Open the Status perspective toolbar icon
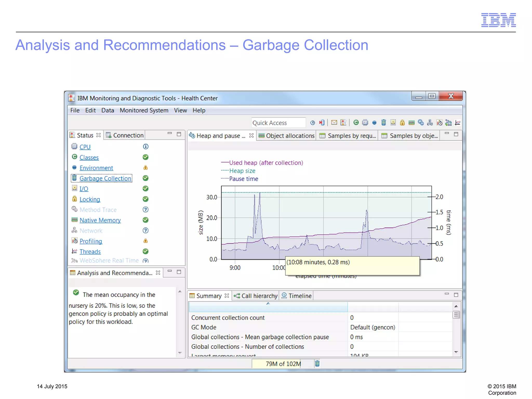532x399 pixels. click(x=343, y=122)
